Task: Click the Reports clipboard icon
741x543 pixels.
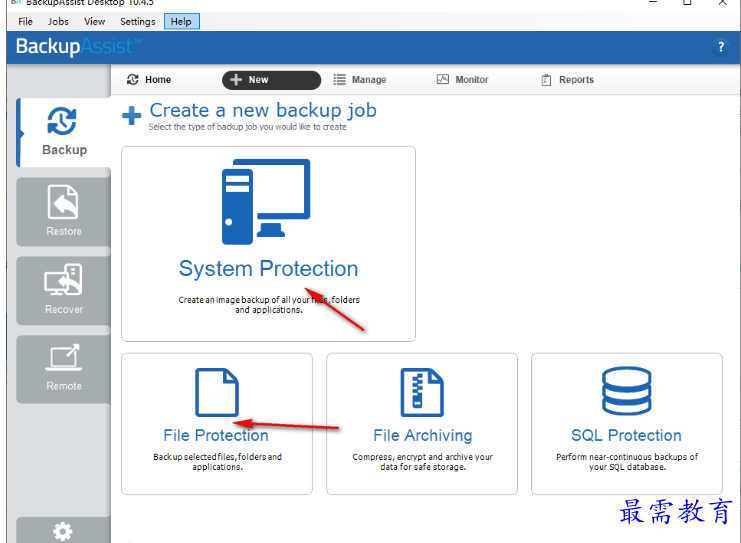Action: point(546,80)
